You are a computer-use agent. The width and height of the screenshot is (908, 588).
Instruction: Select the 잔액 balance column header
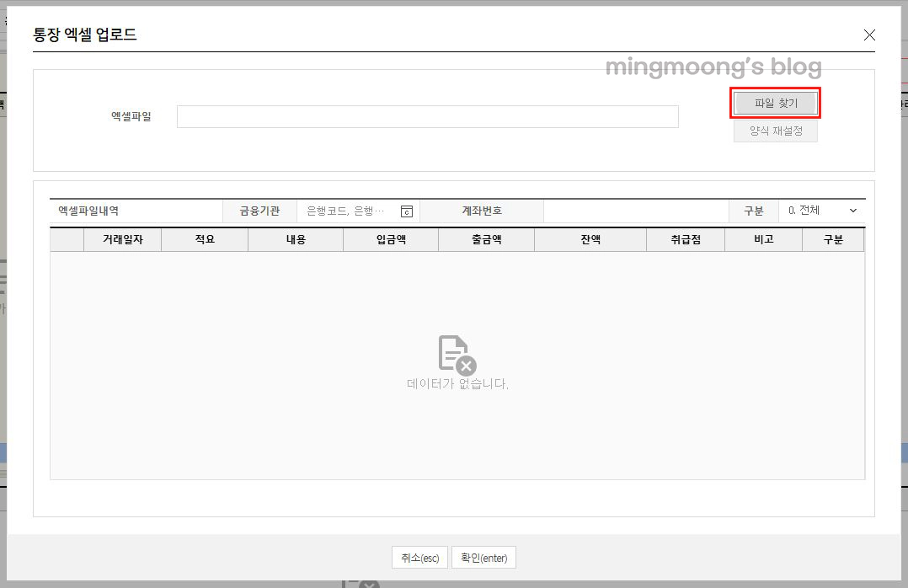[x=590, y=239]
